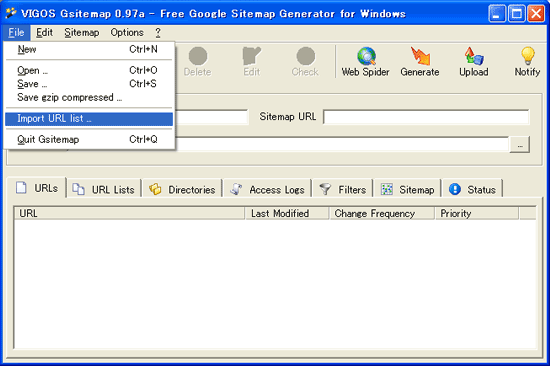The width and height of the screenshot is (550, 366).
Task: Switch to the Access Logs tab
Action: point(267,190)
